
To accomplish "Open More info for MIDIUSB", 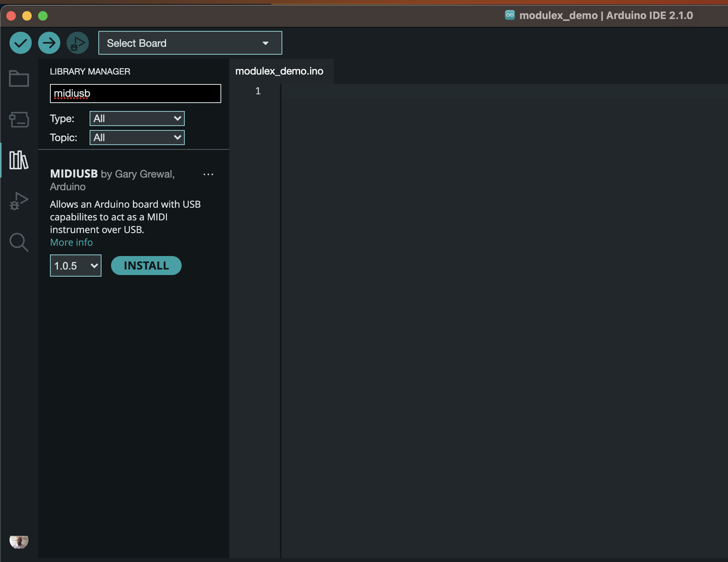I will coord(71,242).
